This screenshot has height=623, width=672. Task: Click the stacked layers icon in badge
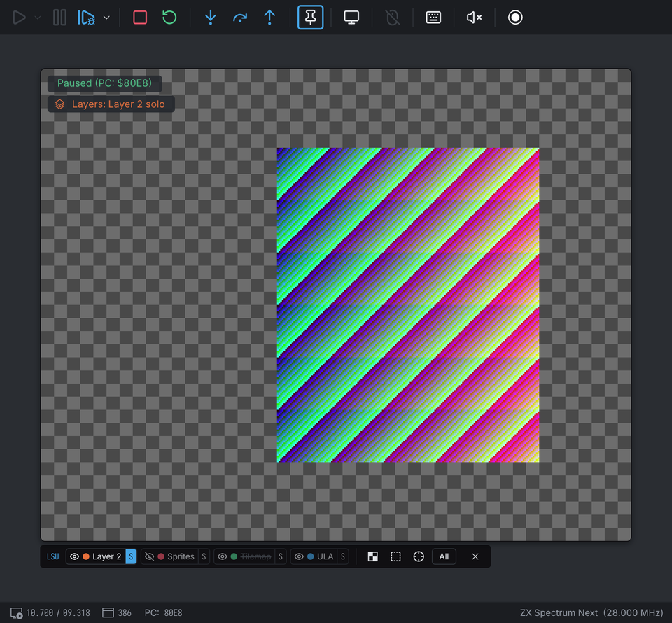coord(60,104)
